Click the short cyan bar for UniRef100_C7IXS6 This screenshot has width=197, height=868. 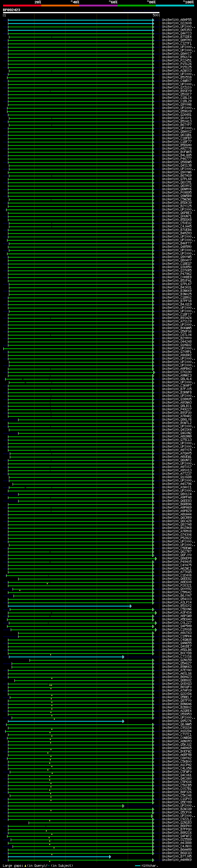(66, 657)
